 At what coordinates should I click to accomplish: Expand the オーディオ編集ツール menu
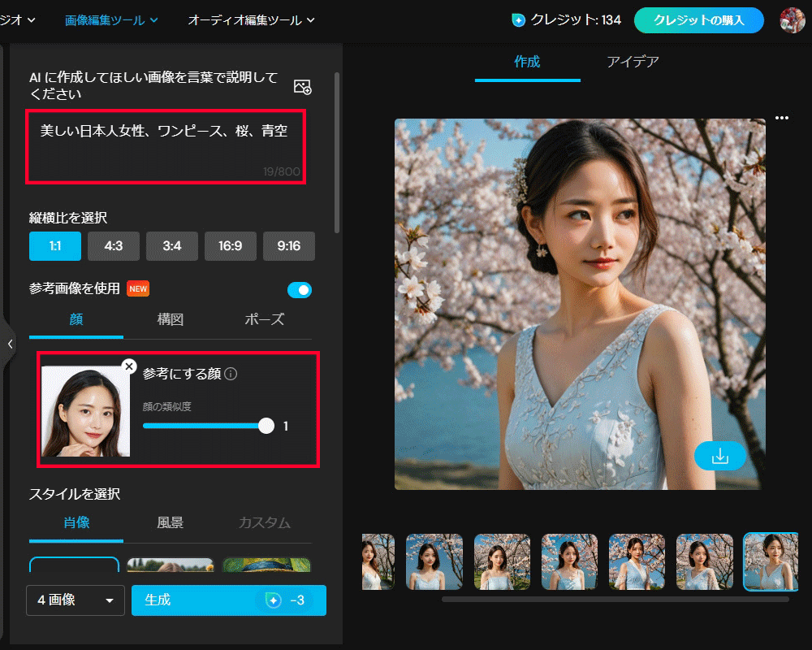[251, 20]
